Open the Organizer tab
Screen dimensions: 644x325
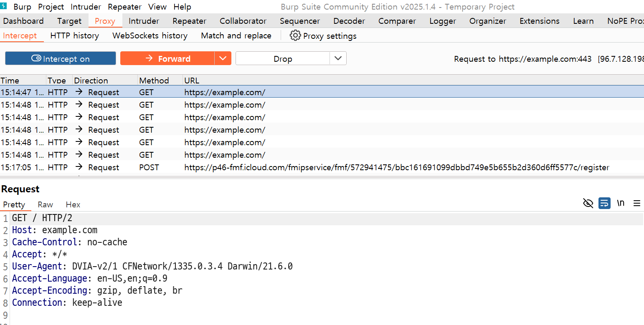(x=488, y=21)
